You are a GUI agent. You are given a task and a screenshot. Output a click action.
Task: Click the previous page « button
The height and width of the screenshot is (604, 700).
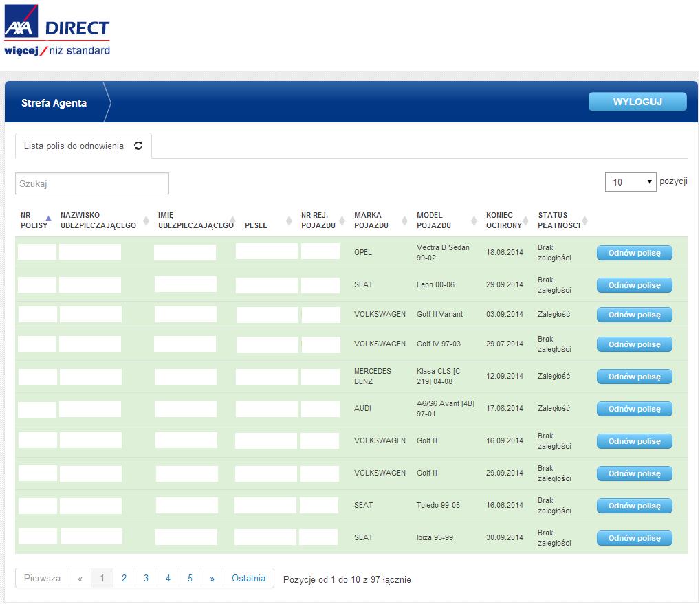click(80, 578)
